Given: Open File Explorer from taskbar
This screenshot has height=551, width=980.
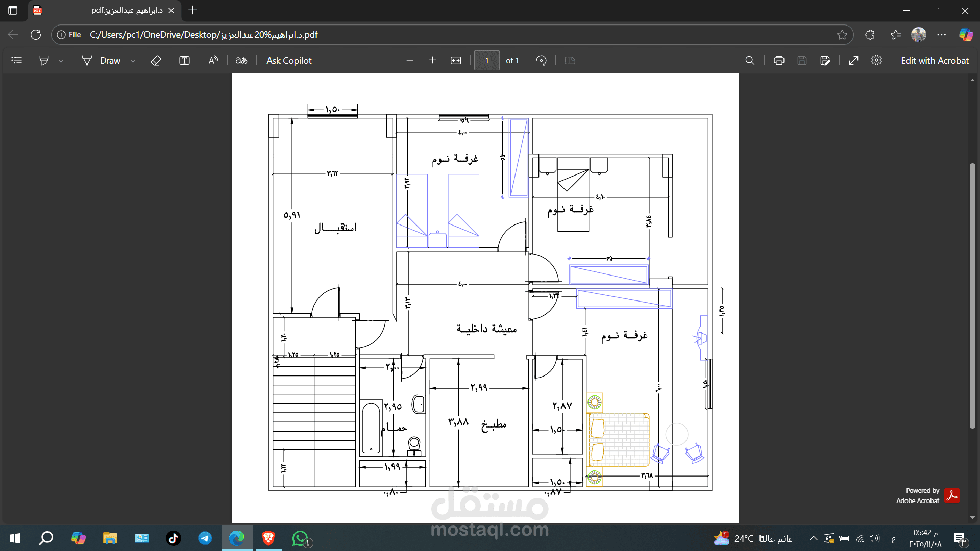Looking at the screenshot, I should click(110, 538).
